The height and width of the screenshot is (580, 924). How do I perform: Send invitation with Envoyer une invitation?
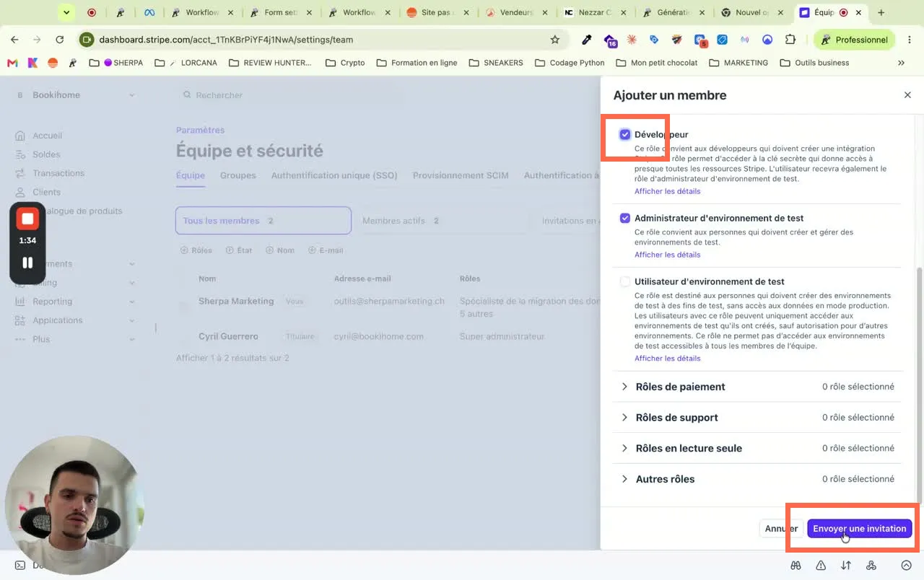tap(859, 529)
